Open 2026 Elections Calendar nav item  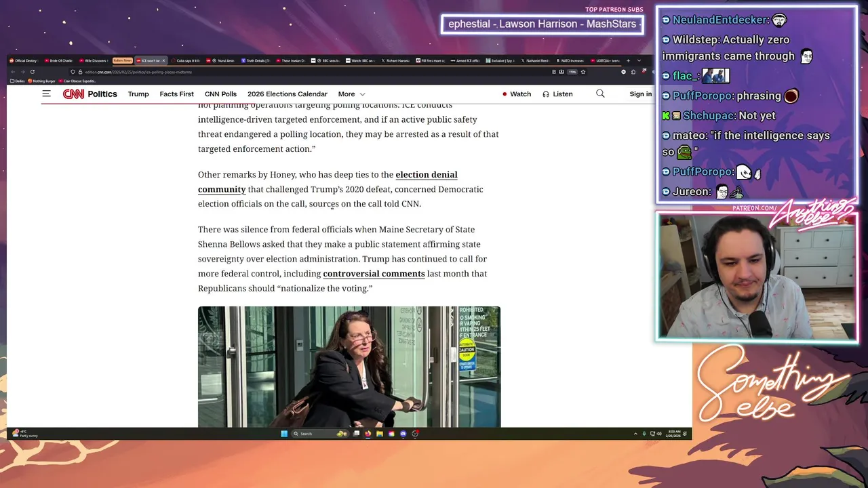click(x=288, y=94)
